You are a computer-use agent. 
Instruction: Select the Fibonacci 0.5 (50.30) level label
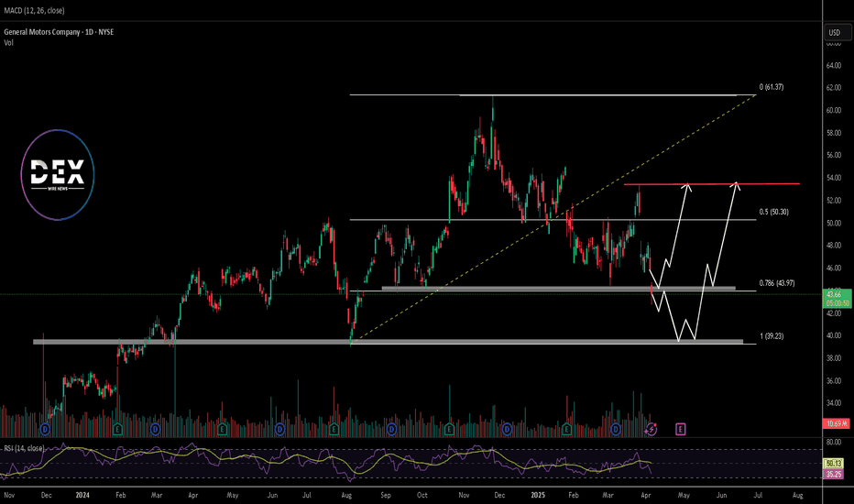click(774, 212)
